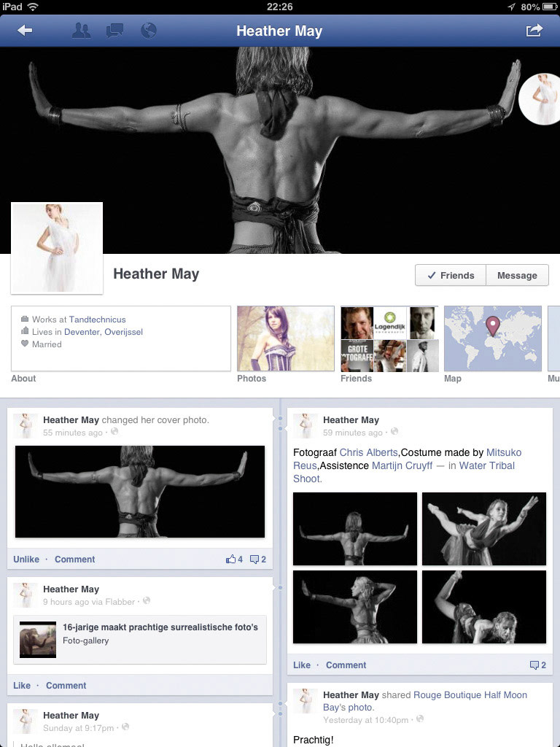The height and width of the screenshot is (747, 560).
Task: Open Rouge Boutique Half Moon Bay link
Action: click(470, 695)
